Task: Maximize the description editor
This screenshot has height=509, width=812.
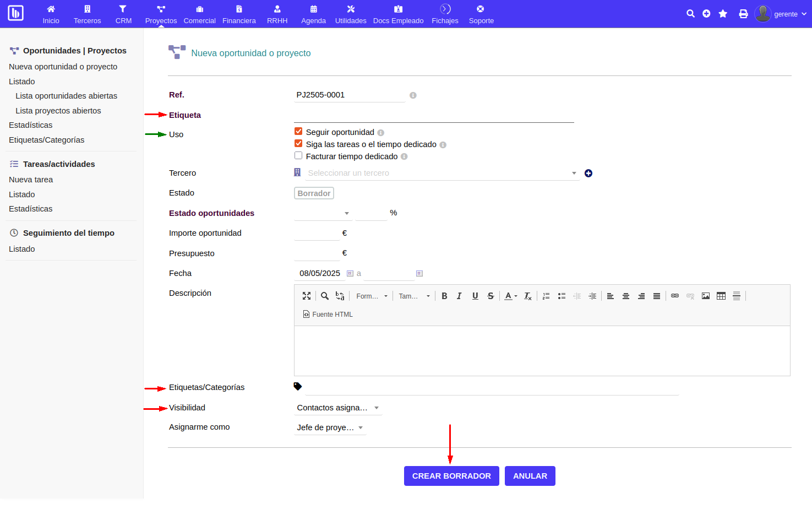Action: (x=307, y=296)
